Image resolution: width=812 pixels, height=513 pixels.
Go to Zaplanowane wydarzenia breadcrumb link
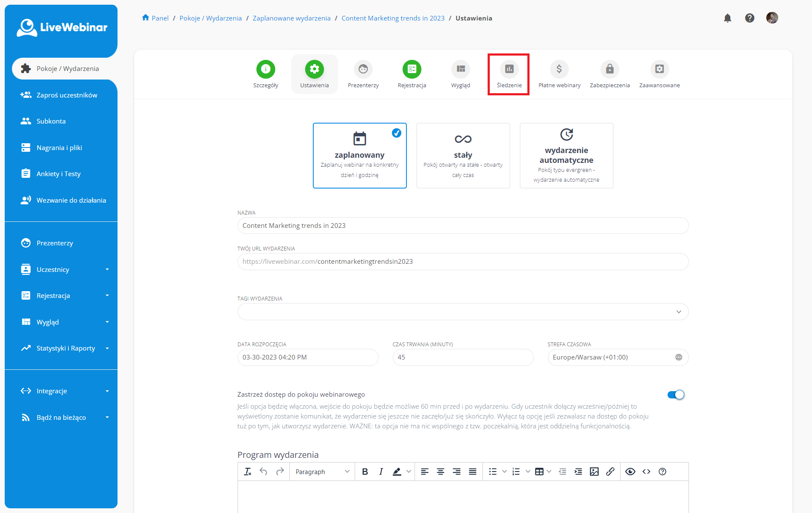click(x=291, y=18)
